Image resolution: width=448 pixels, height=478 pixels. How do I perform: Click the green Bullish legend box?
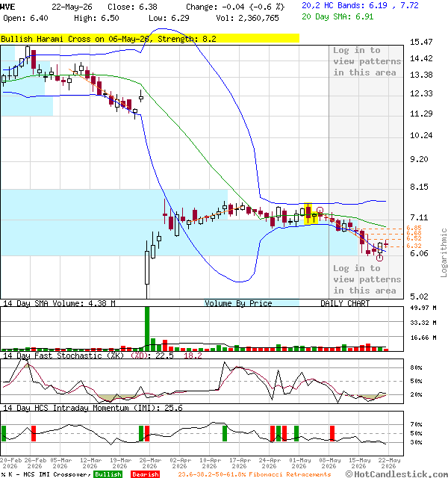pyautogui.click(x=108, y=474)
